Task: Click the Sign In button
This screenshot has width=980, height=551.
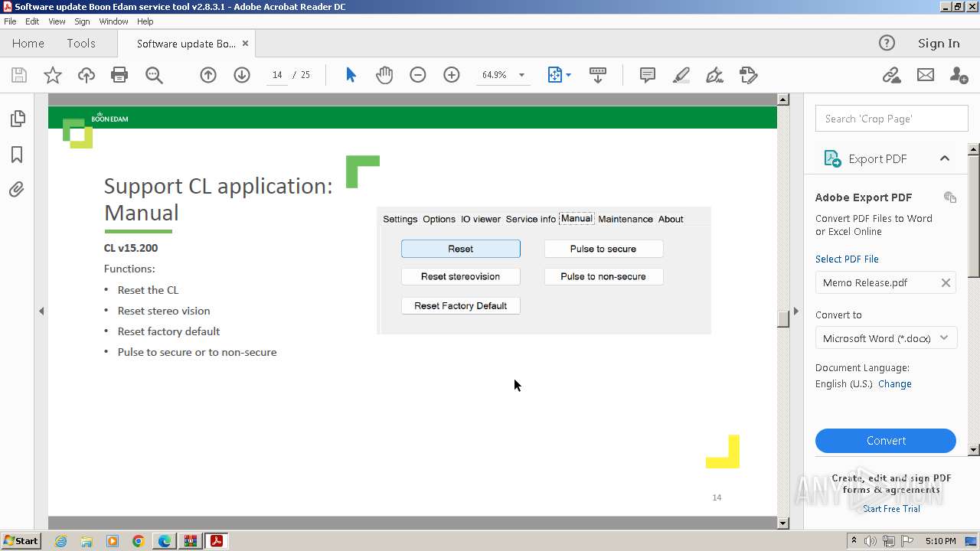Action: pyautogui.click(x=939, y=44)
